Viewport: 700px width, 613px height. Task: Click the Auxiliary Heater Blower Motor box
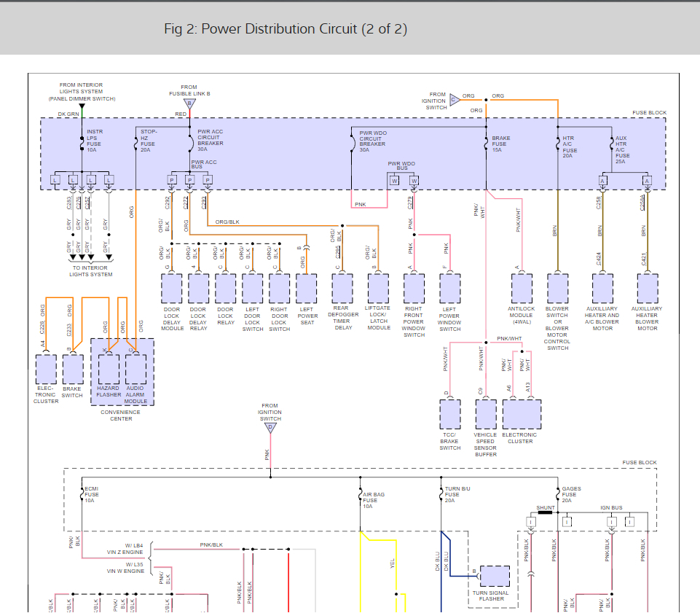648,289
